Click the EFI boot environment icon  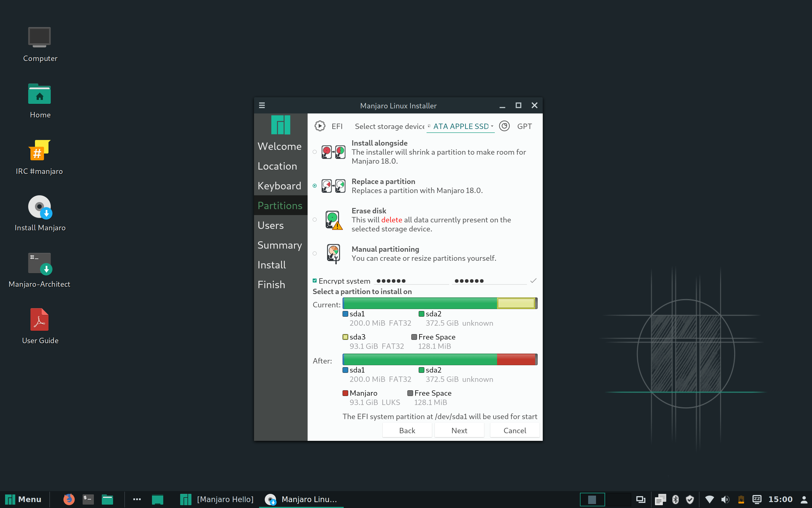click(320, 126)
